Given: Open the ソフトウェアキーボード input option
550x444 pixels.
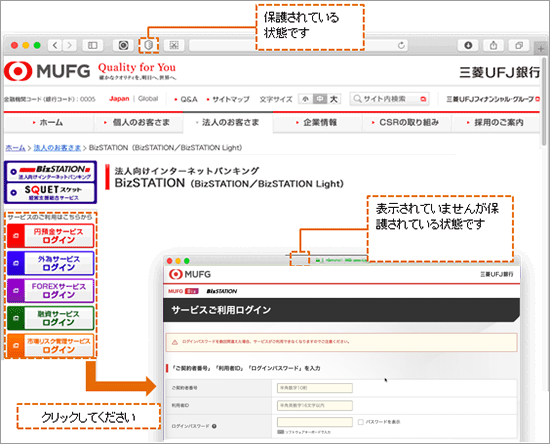Looking at the screenshot, I should tap(304, 432).
